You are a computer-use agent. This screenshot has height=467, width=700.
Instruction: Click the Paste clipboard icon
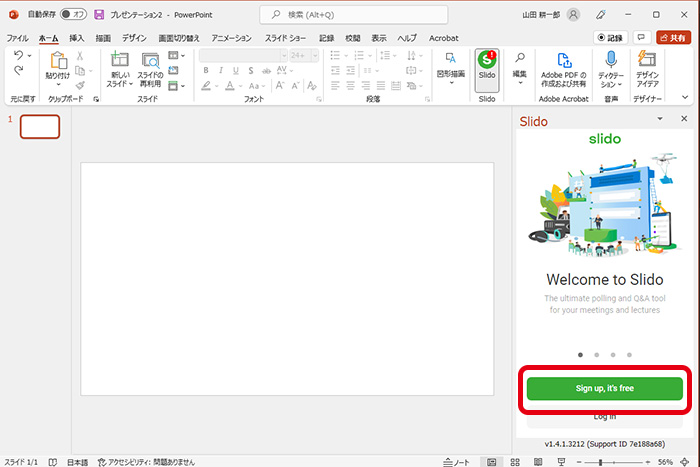(58, 61)
